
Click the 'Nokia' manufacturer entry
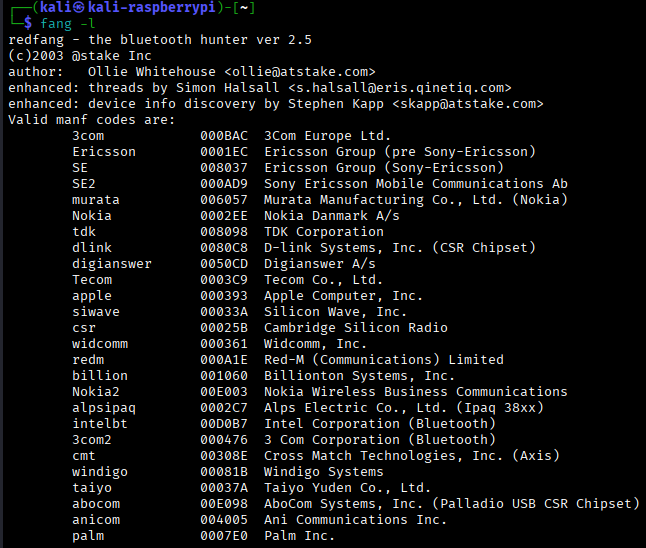[x=92, y=216]
